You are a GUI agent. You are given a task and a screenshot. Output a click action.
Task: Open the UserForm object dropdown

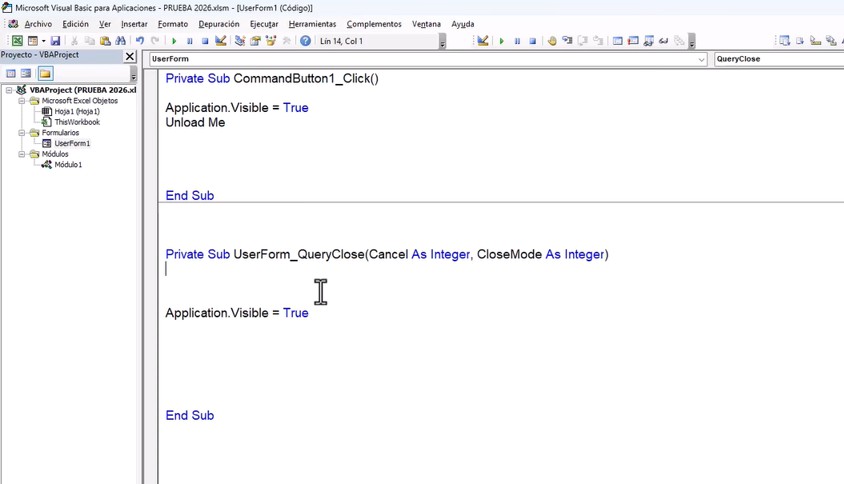click(701, 59)
